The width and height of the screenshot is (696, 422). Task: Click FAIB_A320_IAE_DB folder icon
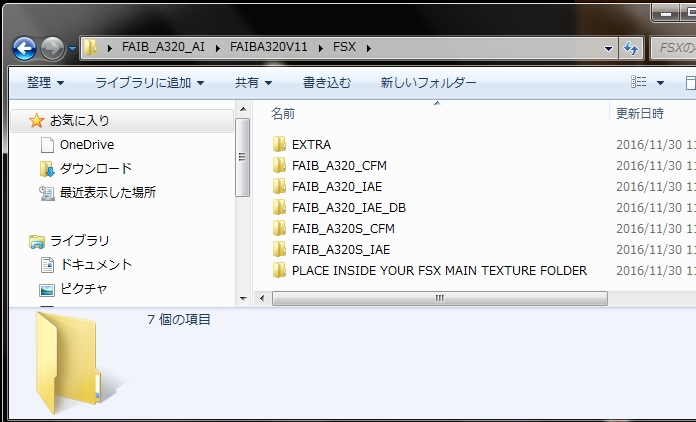279,207
